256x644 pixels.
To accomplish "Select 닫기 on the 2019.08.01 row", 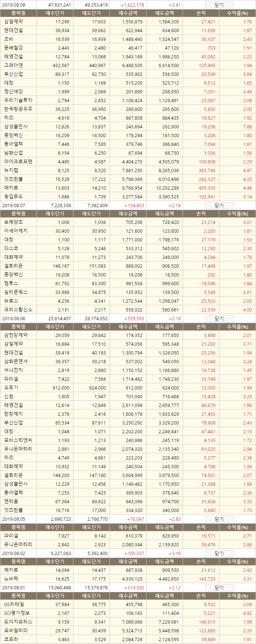I will [x=219, y=588].
